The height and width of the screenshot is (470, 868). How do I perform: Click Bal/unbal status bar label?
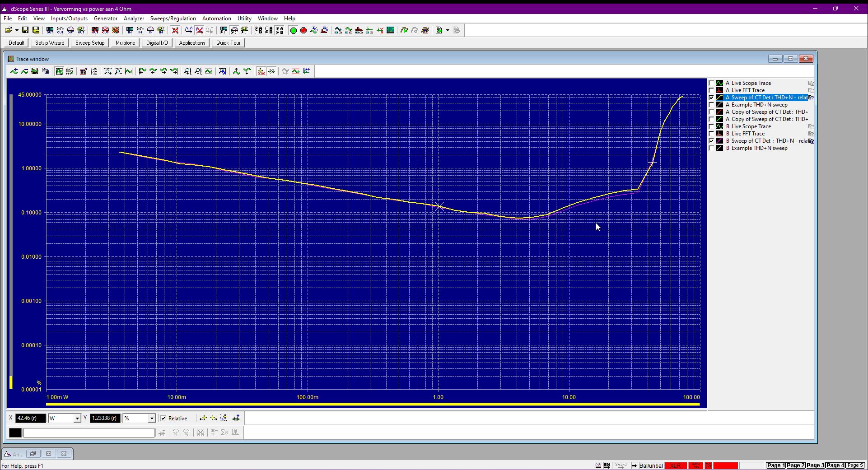(651, 465)
